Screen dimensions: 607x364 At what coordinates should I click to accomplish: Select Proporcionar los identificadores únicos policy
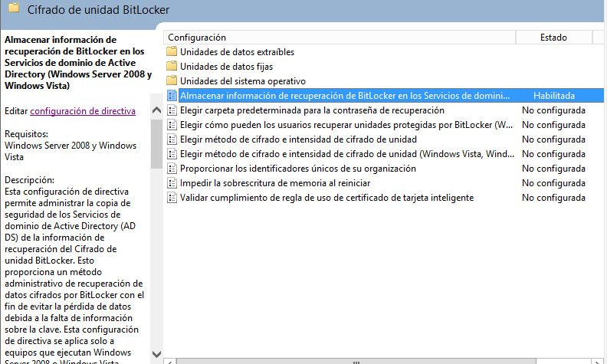298,169
